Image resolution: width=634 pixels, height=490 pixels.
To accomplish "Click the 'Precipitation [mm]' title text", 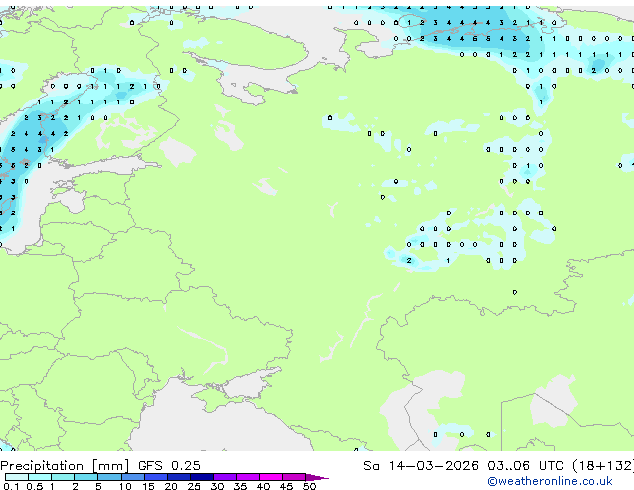I will click(x=65, y=466).
